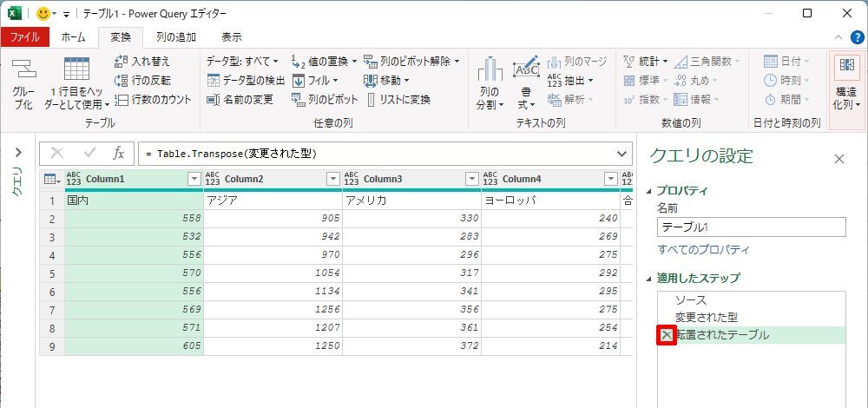Screen dimensions: 868x408
Task: Click データ型の検出 (Detect Data Type)
Action: [x=247, y=81]
